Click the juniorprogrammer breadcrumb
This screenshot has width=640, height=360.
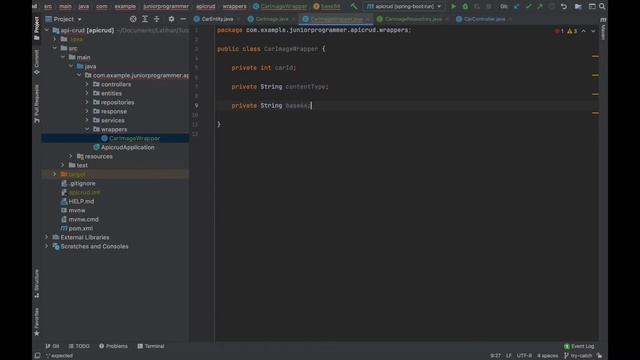(166, 7)
